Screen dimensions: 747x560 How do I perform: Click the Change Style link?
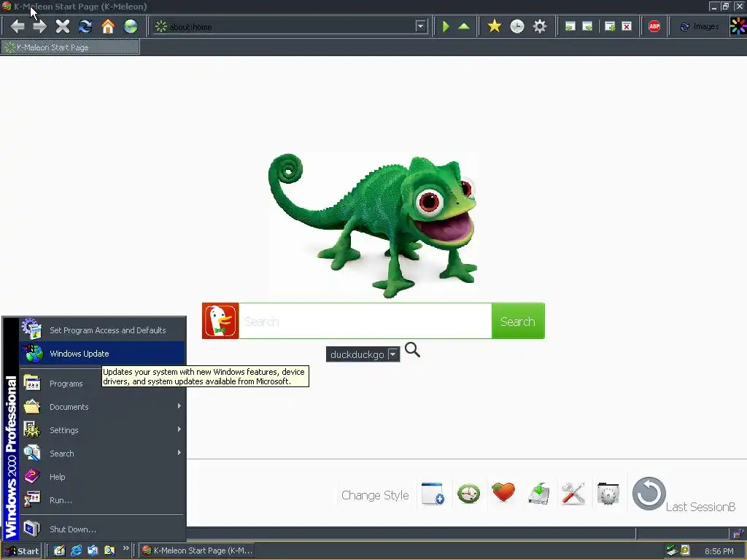pyautogui.click(x=375, y=495)
